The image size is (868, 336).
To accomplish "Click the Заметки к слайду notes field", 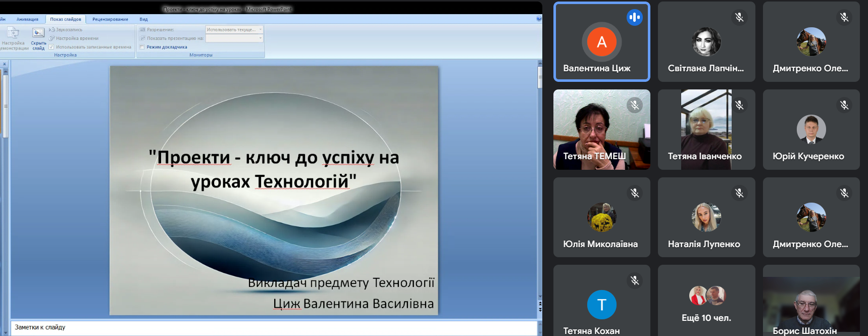I will click(x=273, y=327).
